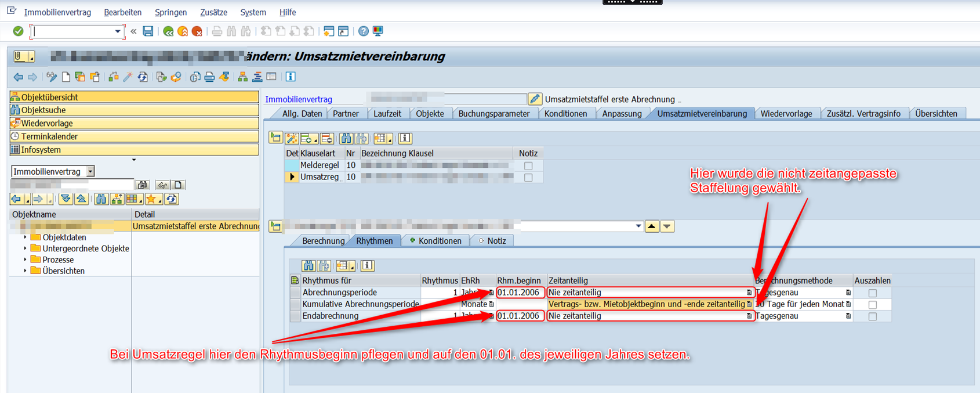Click the refresh icon in the application toolbar
The height and width of the screenshot is (393, 980).
tap(143, 77)
